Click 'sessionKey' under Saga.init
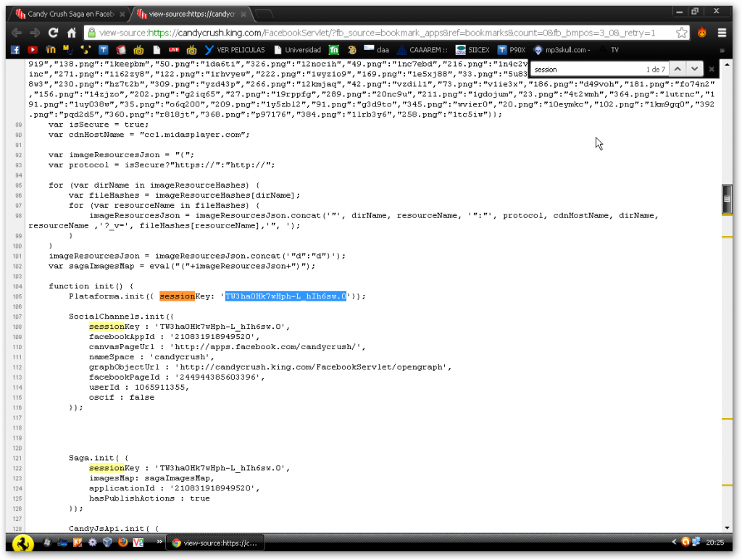Viewport: 742px width, 560px height. (114, 468)
